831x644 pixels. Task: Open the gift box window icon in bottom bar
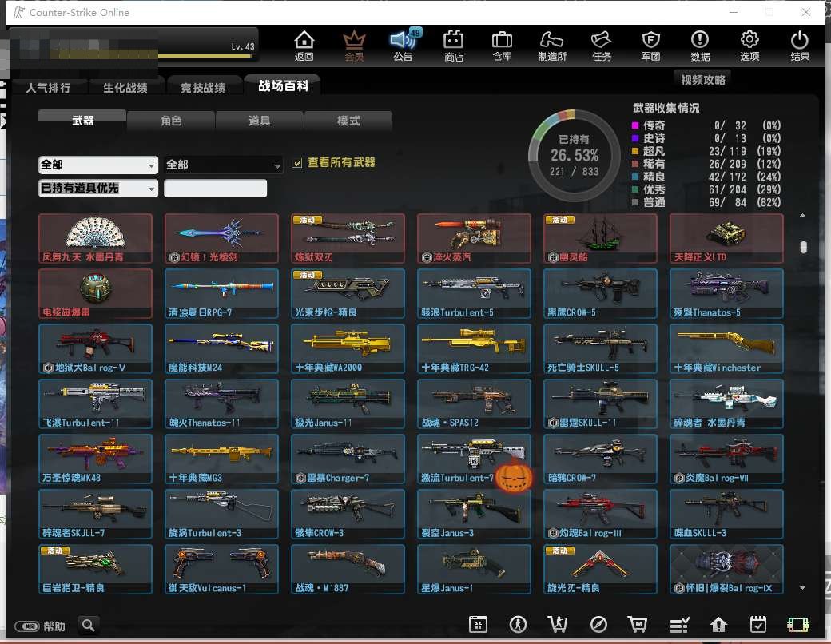click(478, 624)
